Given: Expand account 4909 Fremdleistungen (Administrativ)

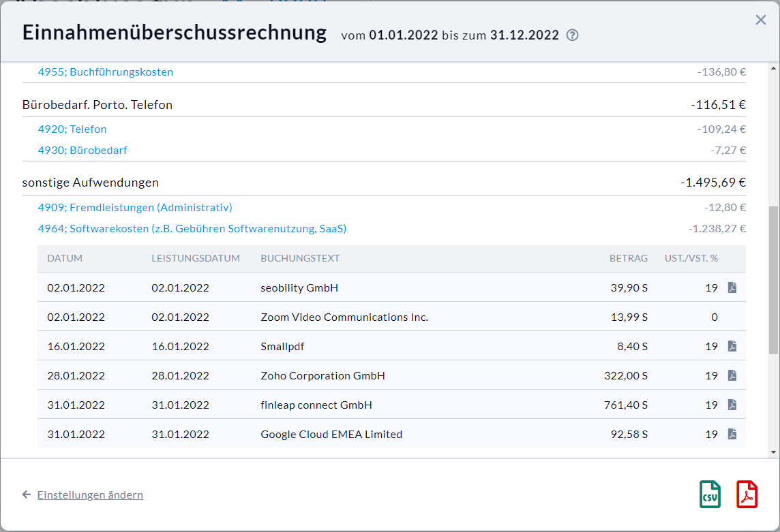Looking at the screenshot, I should (x=135, y=208).
